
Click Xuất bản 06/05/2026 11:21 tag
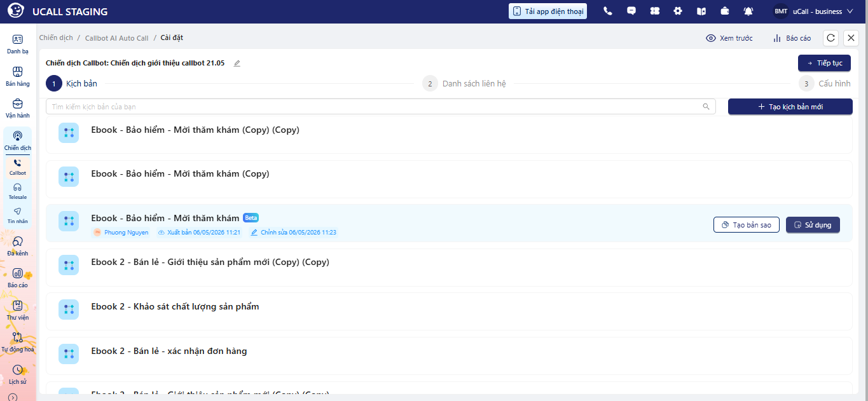click(x=198, y=233)
